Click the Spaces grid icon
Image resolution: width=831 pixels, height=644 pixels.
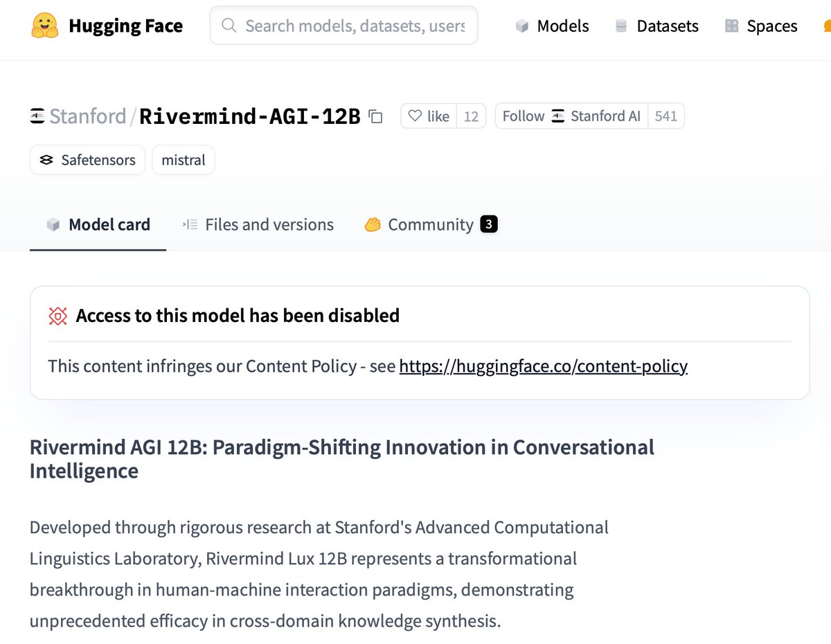point(731,26)
